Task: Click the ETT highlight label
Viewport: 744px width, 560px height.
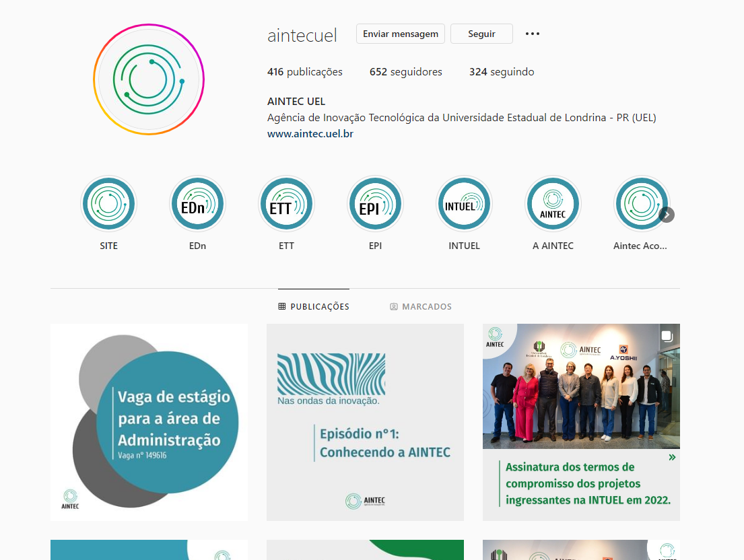Action: click(286, 246)
